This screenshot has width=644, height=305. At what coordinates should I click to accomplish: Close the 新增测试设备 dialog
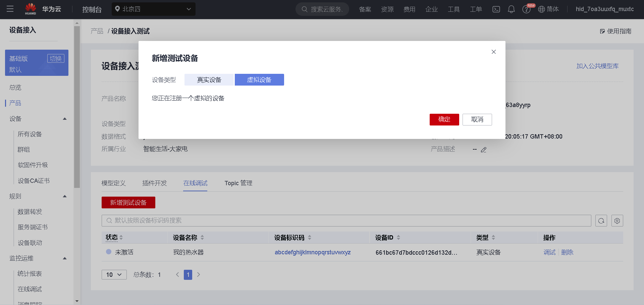point(493,52)
